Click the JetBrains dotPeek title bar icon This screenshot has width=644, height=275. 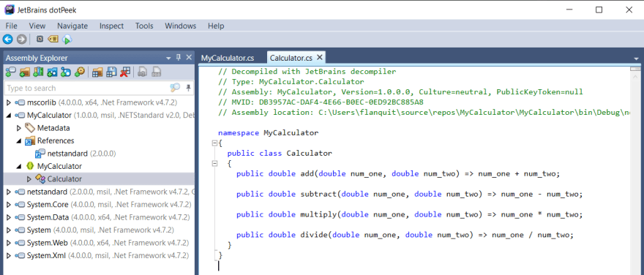[x=10, y=10]
